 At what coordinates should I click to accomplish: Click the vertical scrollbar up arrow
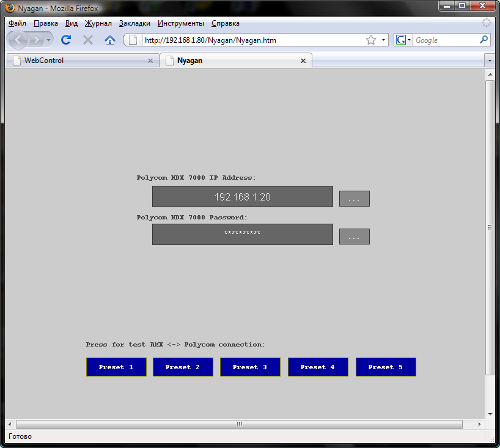coord(490,75)
